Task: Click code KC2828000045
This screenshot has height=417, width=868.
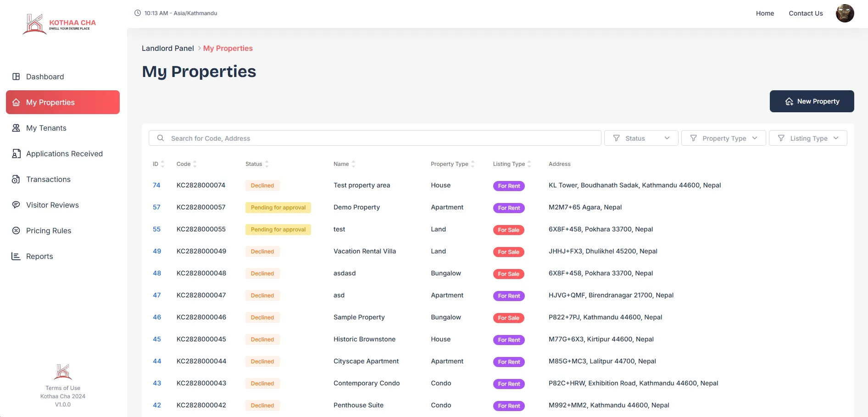Action: coord(201,339)
